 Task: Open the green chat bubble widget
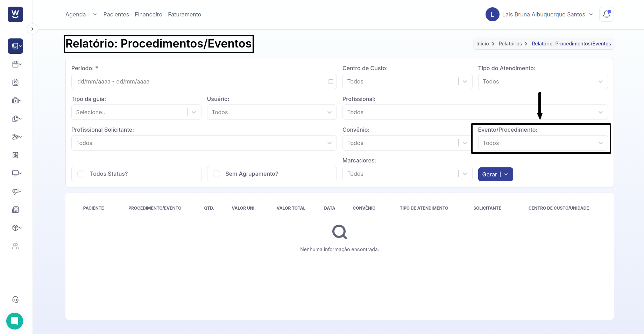15,321
